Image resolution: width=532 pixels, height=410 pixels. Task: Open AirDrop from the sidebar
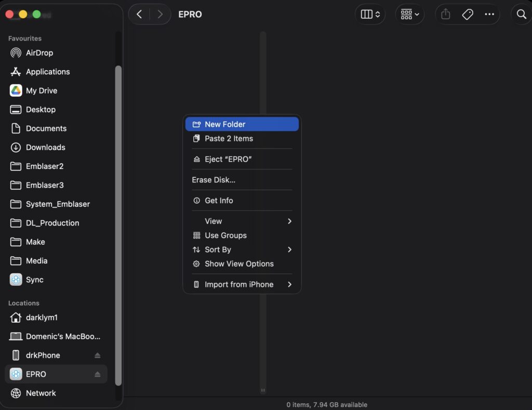click(39, 53)
